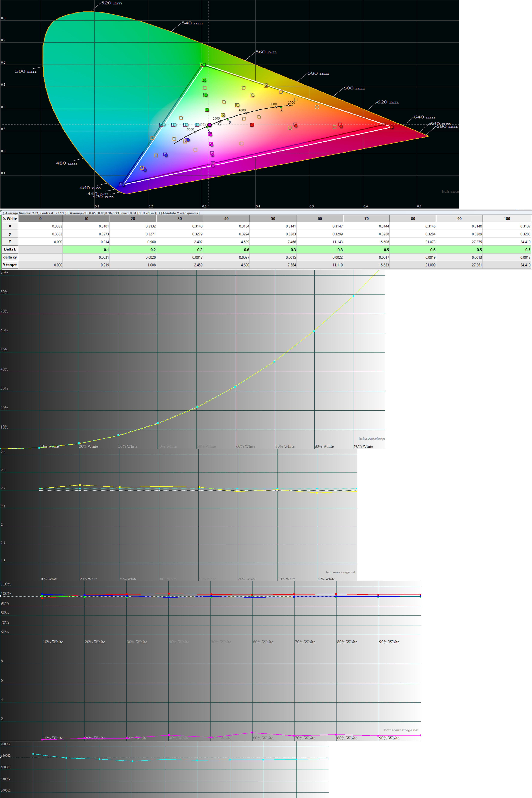The image size is (532, 798).
Task: Select the 0 % White column header
Action: click(x=40, y=218)
